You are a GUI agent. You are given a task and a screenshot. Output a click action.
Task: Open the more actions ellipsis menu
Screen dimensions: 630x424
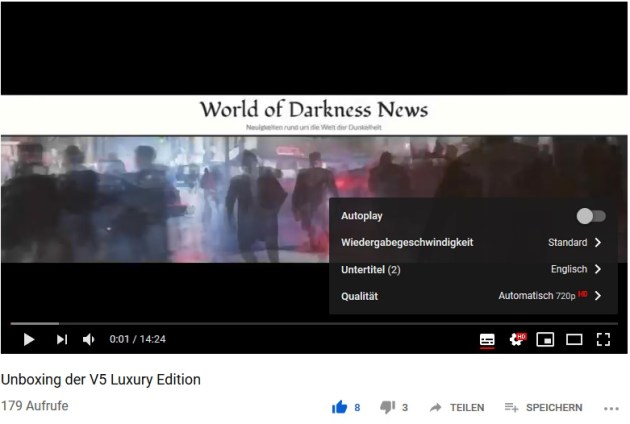(x=611, y=409)
